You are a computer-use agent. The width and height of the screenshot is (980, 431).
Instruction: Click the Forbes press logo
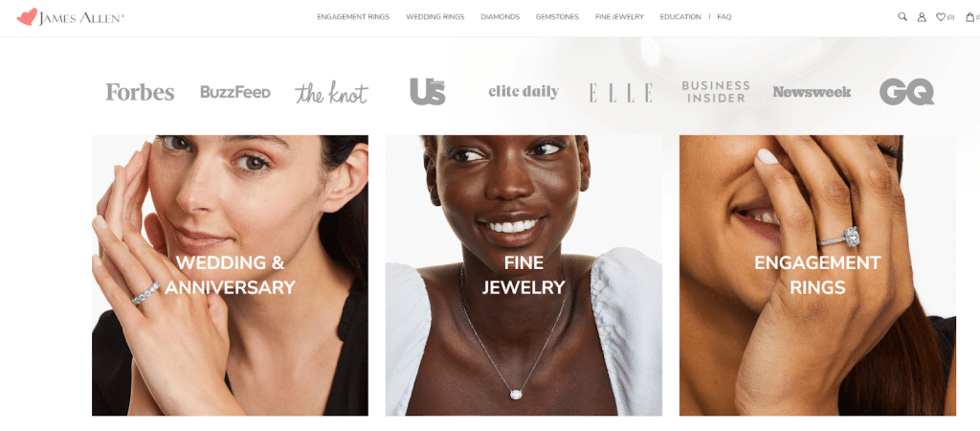(x=140, y=92)
